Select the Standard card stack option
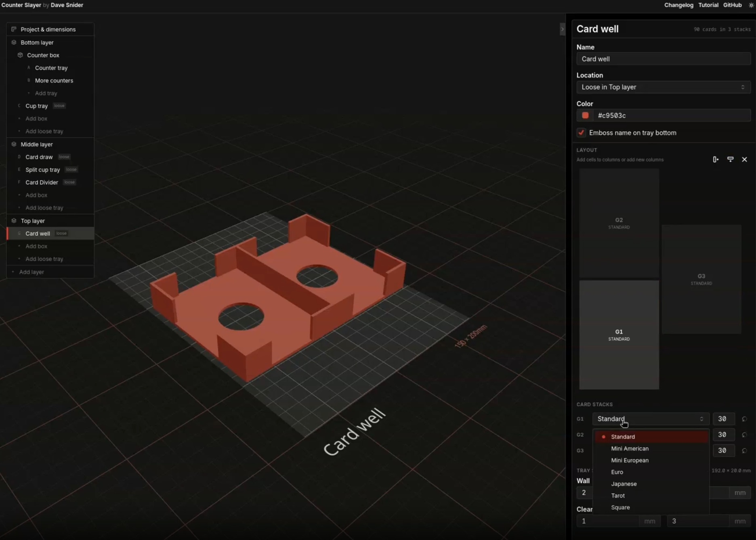The height and width of the screenshot is (540, 756). (x=623, y=437)
